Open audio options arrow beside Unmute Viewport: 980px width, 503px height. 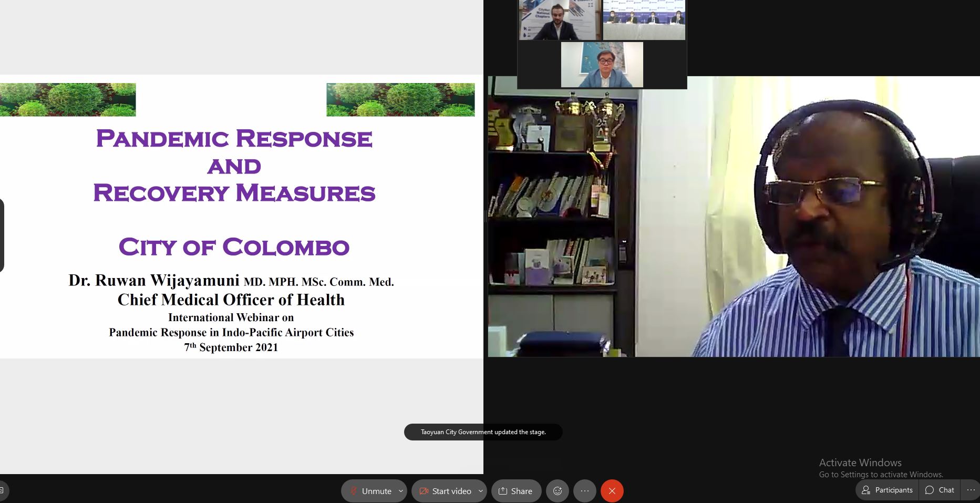[401, 491]
